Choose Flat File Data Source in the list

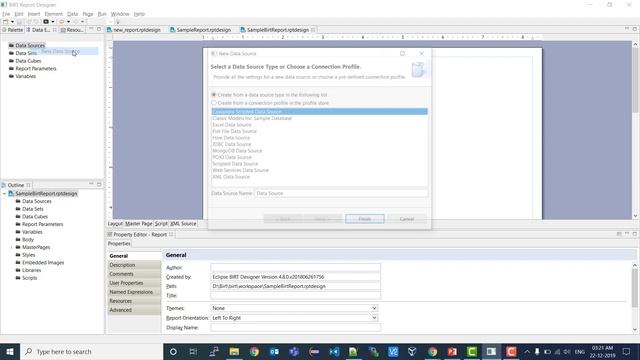[234, 131]
